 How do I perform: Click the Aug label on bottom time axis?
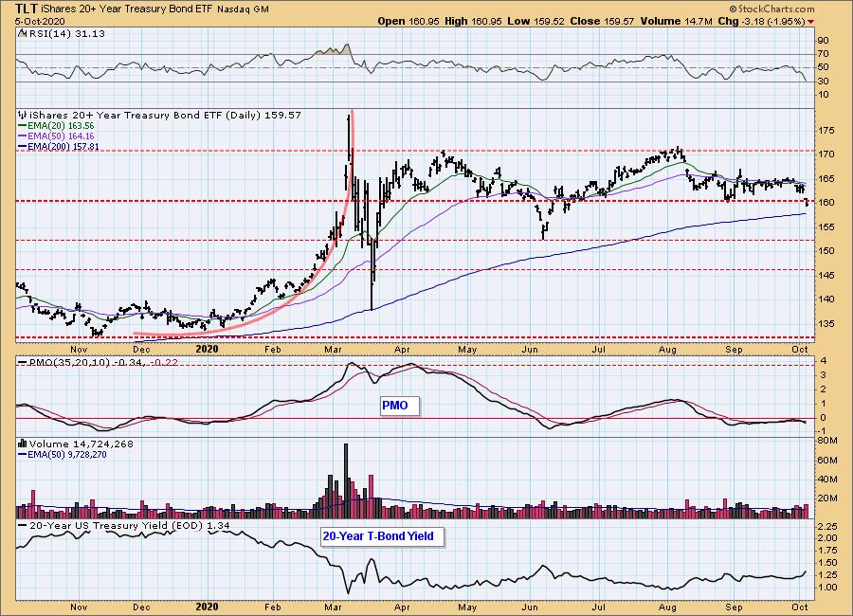click(667, 607)
